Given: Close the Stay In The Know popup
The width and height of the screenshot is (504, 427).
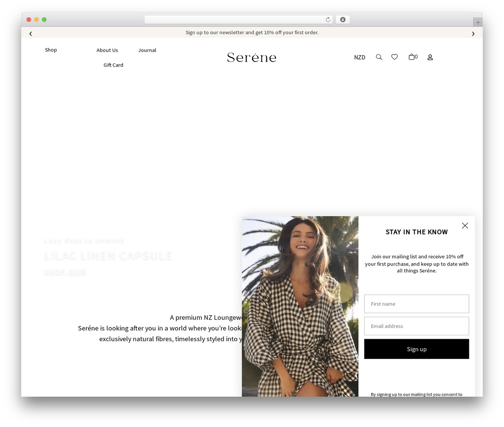Looking at the screenshot, I should click(x=465, y=225).
